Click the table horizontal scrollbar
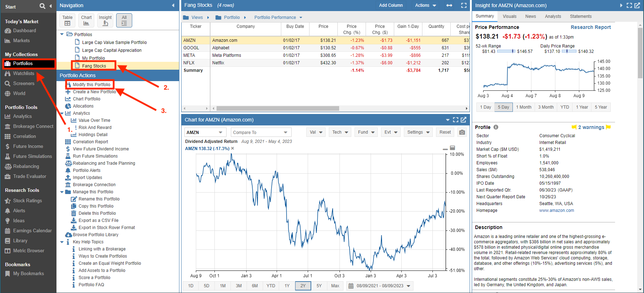Screen dimensions: 644x293 click(278, 108)
